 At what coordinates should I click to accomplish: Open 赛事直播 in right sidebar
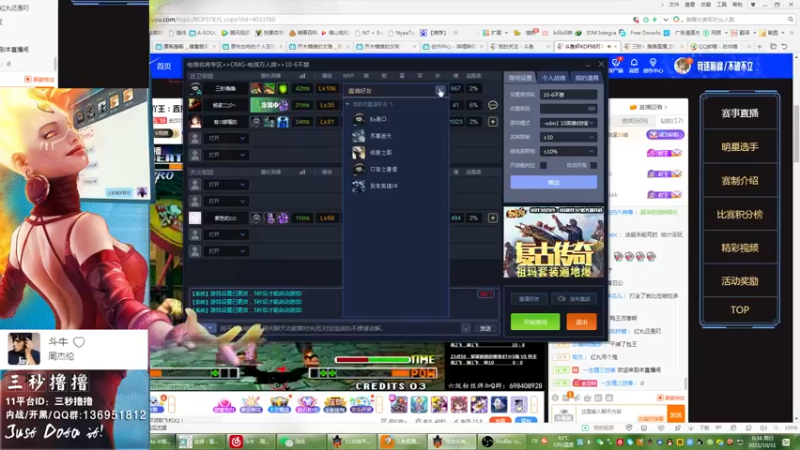740,113
